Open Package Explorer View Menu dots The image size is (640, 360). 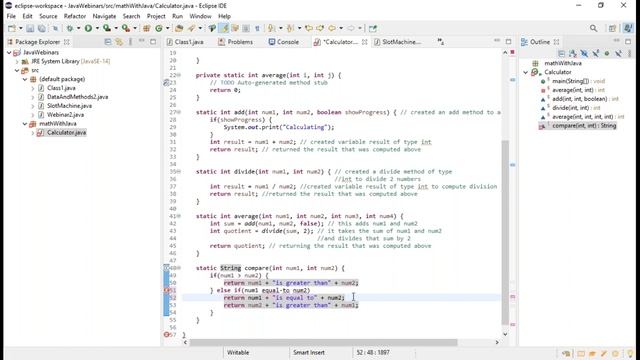(x=130, y=42)
